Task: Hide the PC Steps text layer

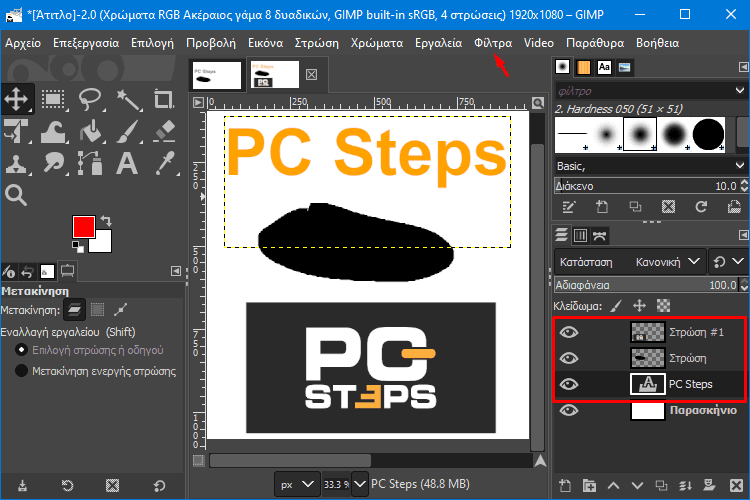Action: click(x=569, y=384)
